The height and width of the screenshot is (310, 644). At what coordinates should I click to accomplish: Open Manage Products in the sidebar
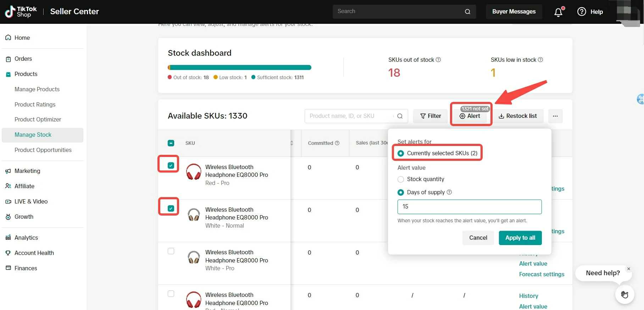[x=37, y=89]
